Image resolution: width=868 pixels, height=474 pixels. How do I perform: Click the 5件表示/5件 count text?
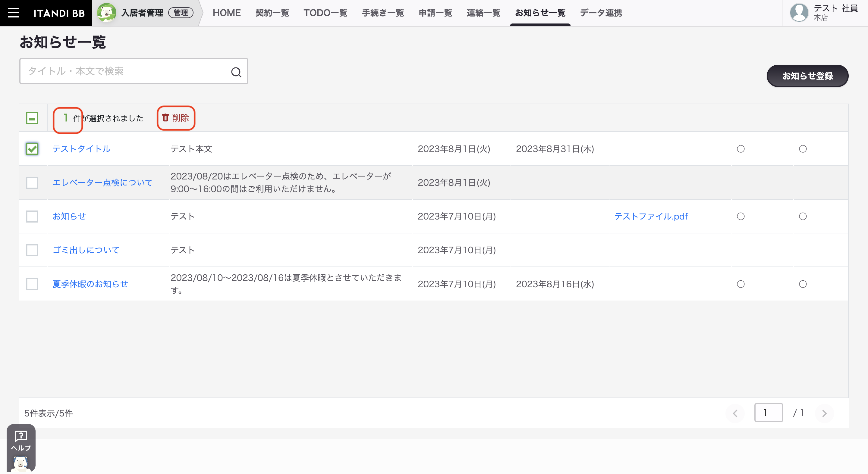[x=49, y=413]
